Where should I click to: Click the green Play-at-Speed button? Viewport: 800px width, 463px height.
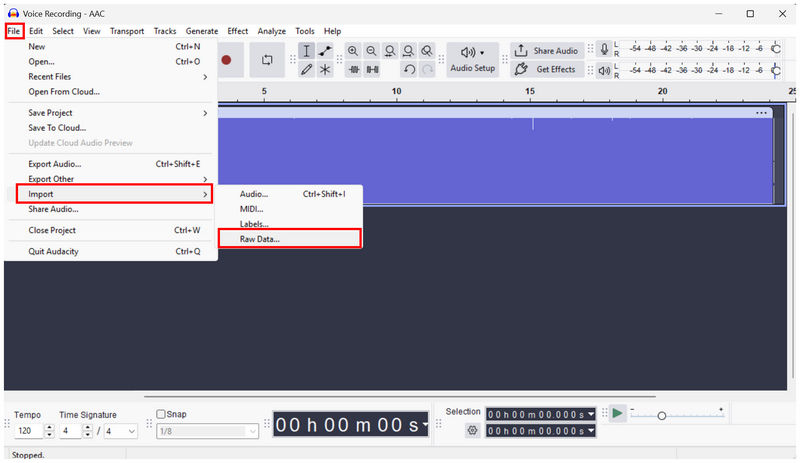point(617,413)
